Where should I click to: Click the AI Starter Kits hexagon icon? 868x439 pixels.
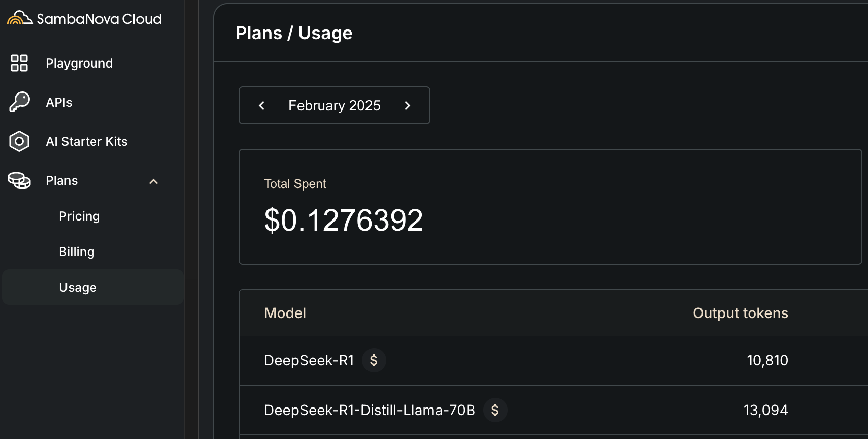click(19, 141)
